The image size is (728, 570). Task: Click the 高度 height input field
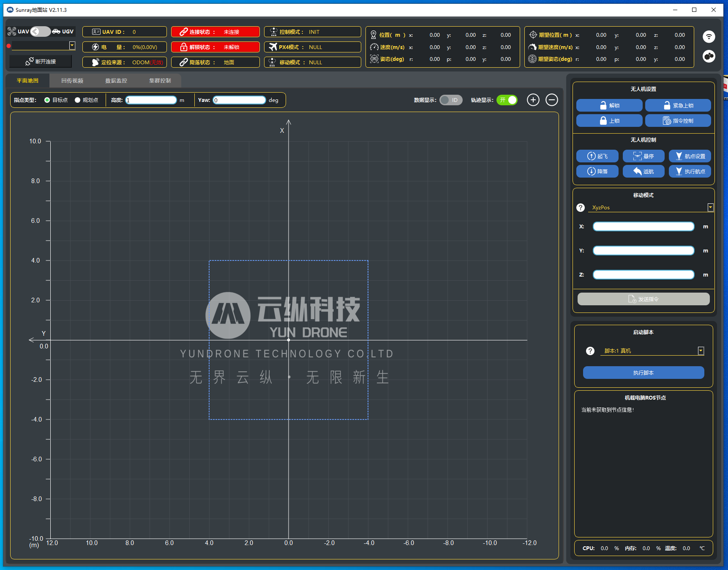point(151,100)
